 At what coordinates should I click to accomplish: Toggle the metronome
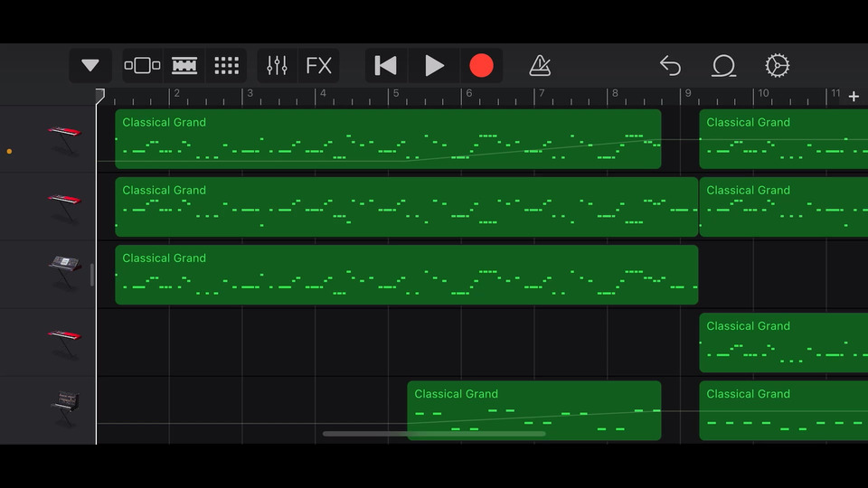[x=540, y=66]
